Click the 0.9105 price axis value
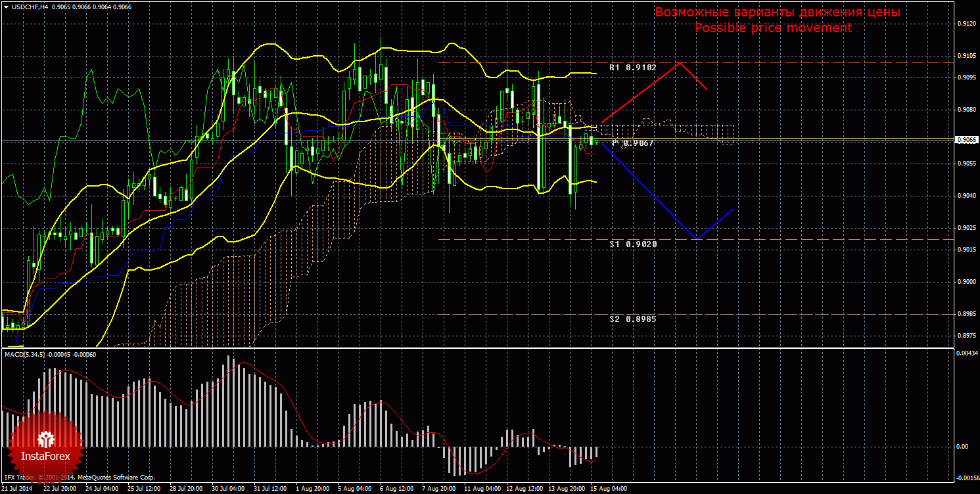 click(966, 56)
